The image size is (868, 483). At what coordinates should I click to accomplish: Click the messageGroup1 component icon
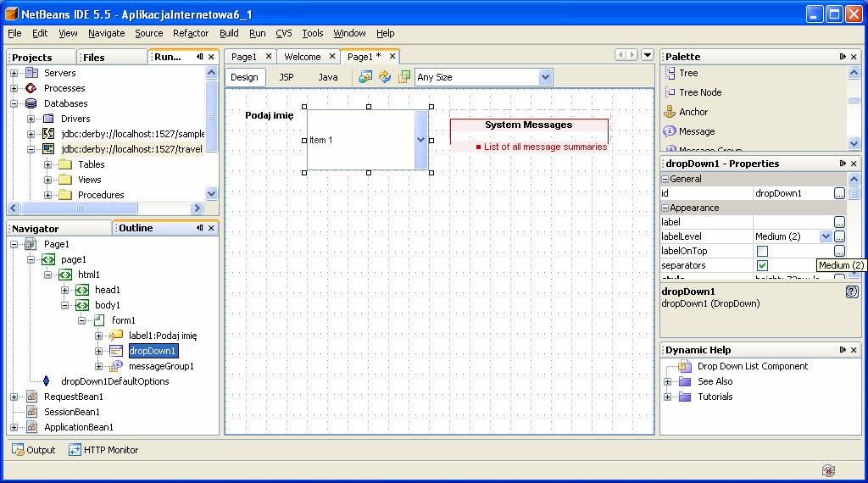pos(115,366)
